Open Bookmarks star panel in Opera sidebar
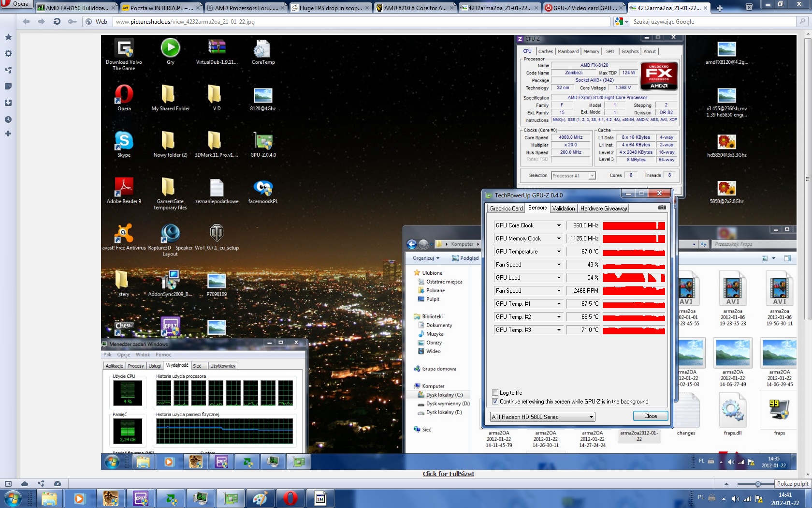Viewport: 812px width, 508px height. pyautogui.click(x=8, y=37)
